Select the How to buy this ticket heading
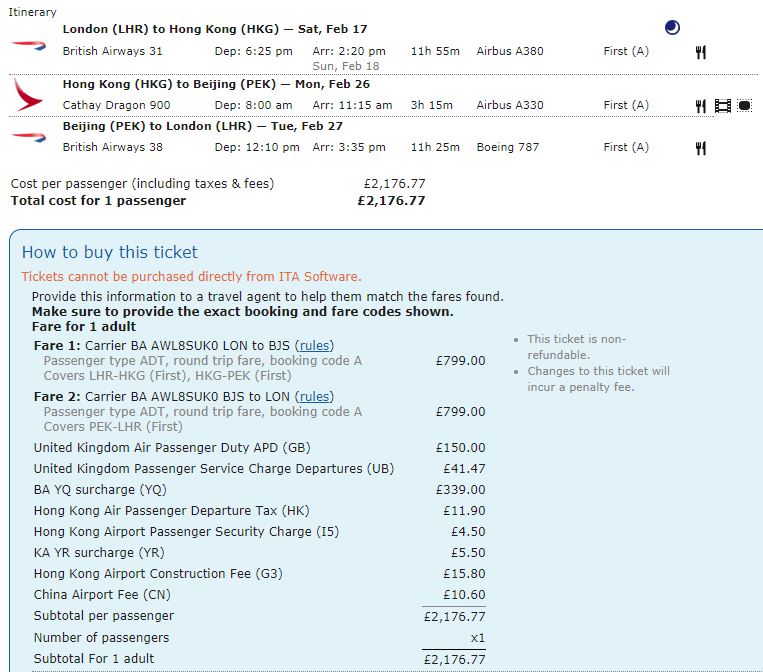This screenshot has height=672, width=763. (110, 252)
